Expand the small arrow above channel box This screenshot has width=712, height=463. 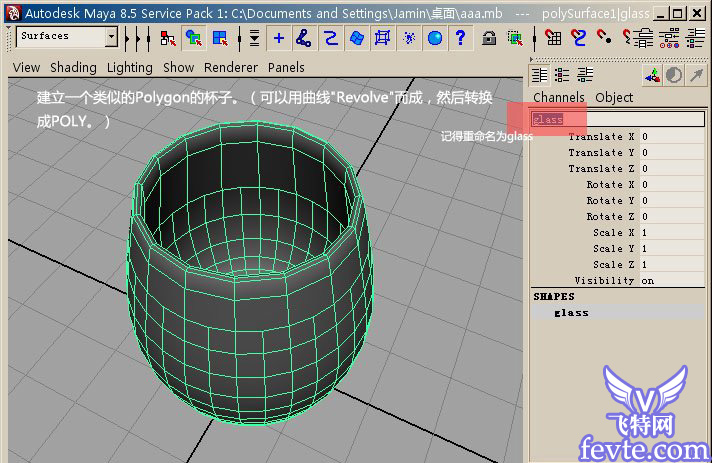coord(531,59)
